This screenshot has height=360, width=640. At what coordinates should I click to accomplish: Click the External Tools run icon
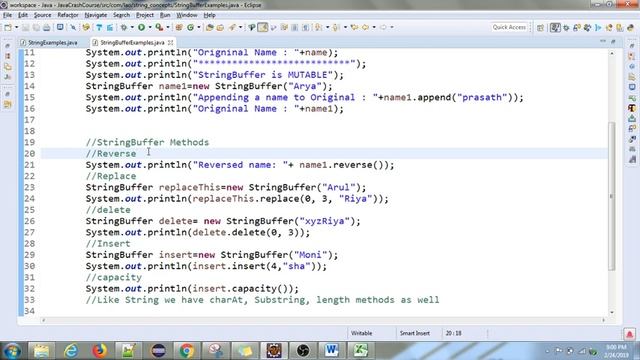pyautogui.click(x=159, y=27)
